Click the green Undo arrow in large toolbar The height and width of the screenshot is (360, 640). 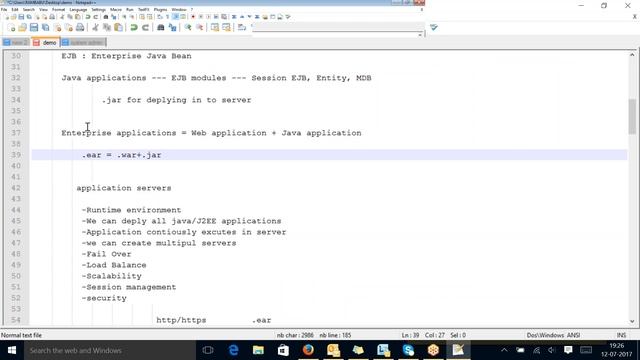(134, 28)
